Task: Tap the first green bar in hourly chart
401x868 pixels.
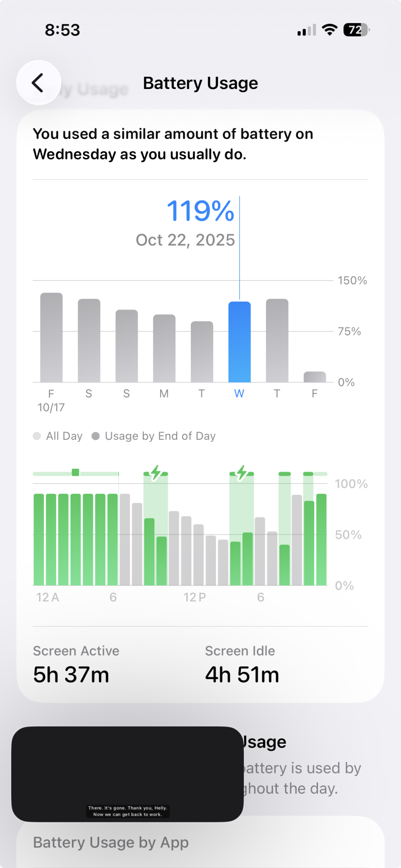Action: point(39,539)
